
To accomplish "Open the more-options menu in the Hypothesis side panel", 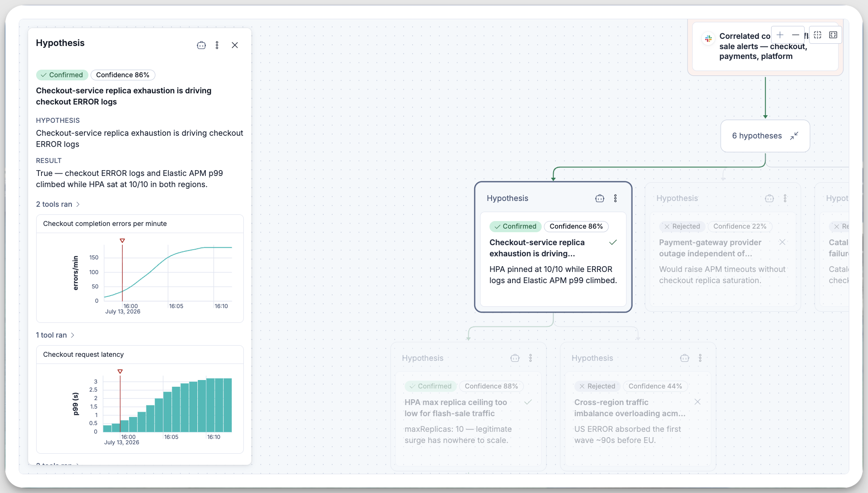I will coord(217,45).
